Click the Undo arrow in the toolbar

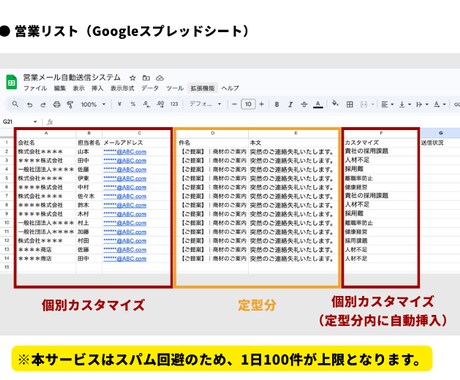[30, 105]
